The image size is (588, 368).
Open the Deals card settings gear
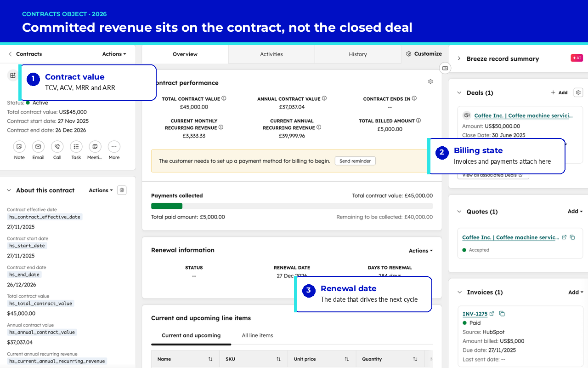(x=578, y=92)
